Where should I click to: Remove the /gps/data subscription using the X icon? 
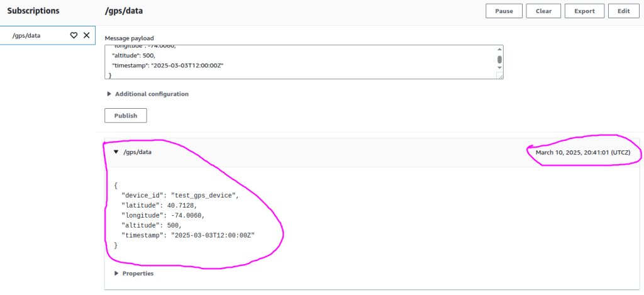(x=87, y=36)
